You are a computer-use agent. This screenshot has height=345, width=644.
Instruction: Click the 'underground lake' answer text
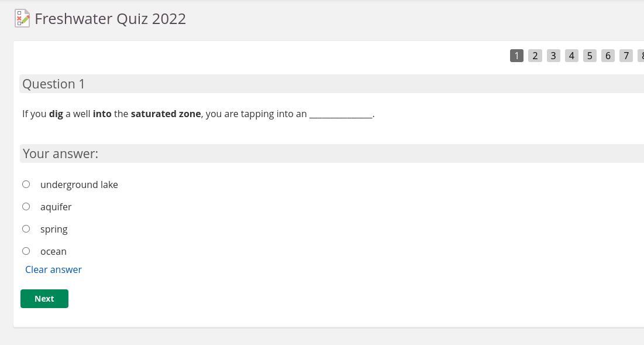(x=79, y=185)
